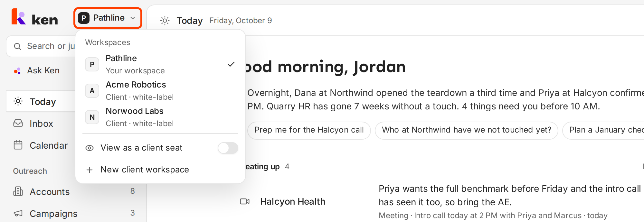
Task: Click the Inbox tray icon
Action: point(18,123)
